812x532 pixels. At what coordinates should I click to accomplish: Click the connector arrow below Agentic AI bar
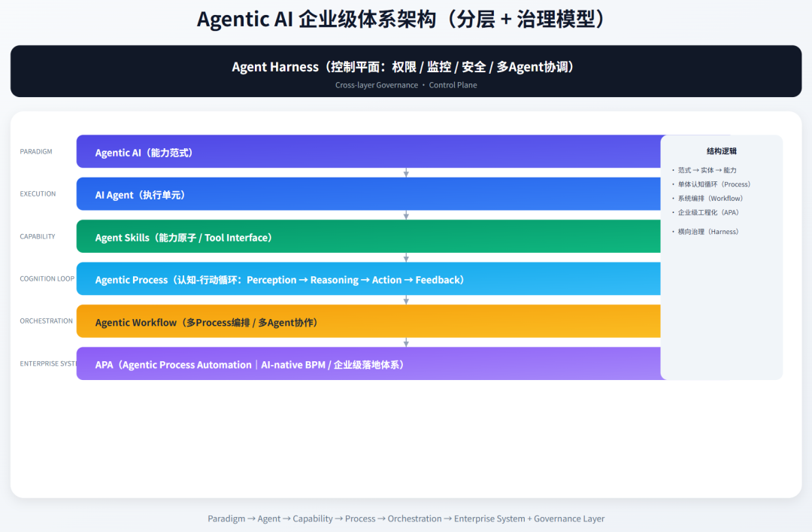pos(406,172)
